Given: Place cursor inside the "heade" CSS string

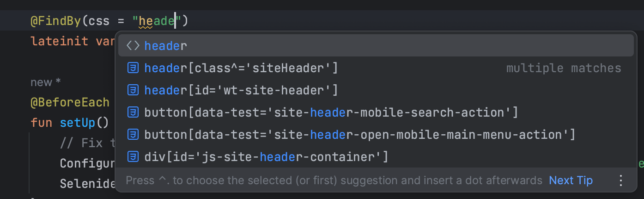Looking at the screenshot, I should point(157,21).
